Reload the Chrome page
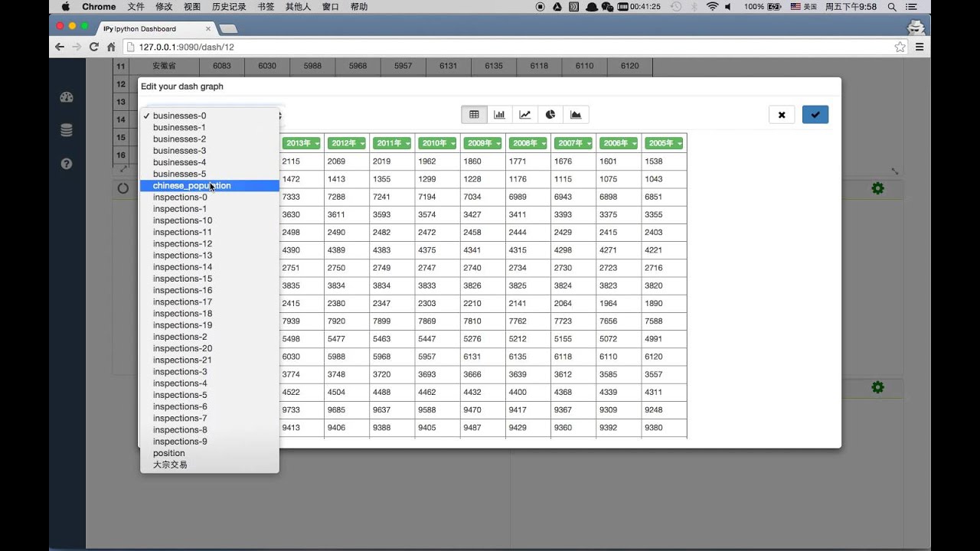This screenshot has height=551, width=980. 93,47
